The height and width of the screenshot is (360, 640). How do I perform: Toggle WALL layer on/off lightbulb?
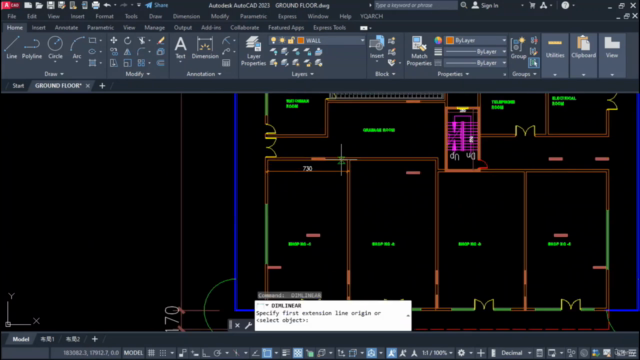(x=273, y=40)
